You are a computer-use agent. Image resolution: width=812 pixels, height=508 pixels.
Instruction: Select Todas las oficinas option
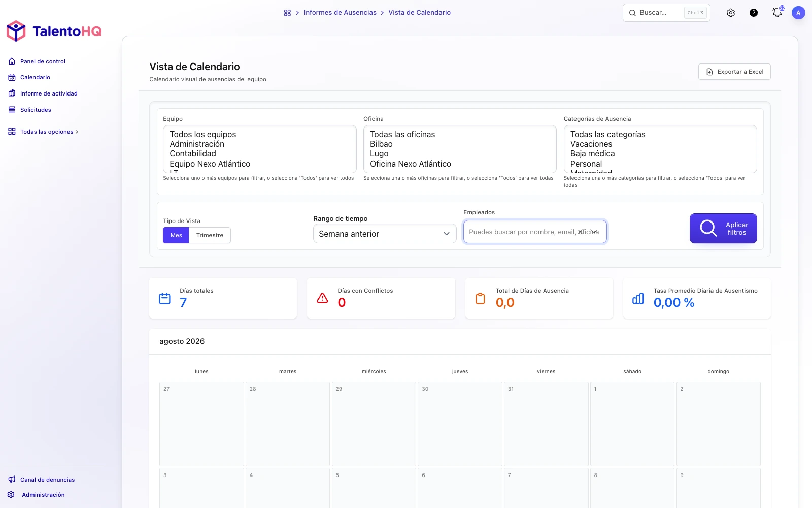click(x=460, y=134)
